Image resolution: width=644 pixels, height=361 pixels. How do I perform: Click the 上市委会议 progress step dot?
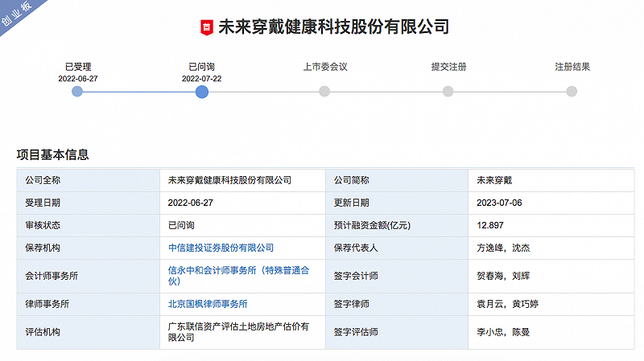coord(324,92)
